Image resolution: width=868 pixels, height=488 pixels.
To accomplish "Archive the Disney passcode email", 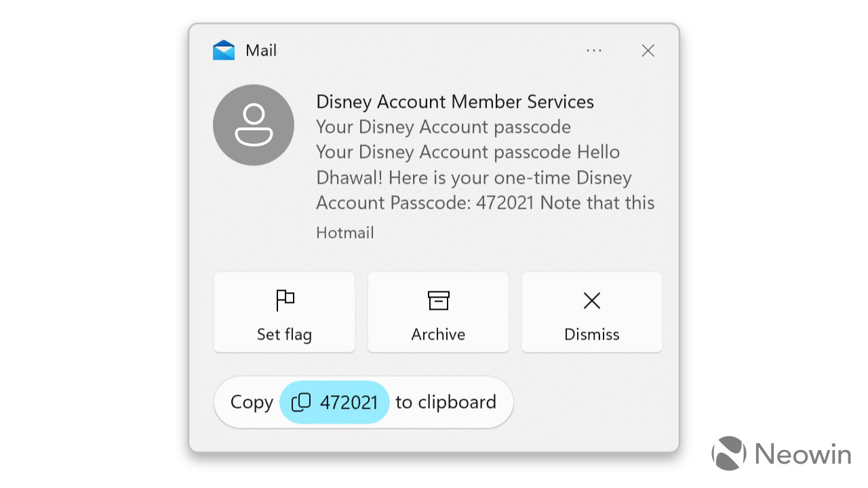I will point(438,312).
